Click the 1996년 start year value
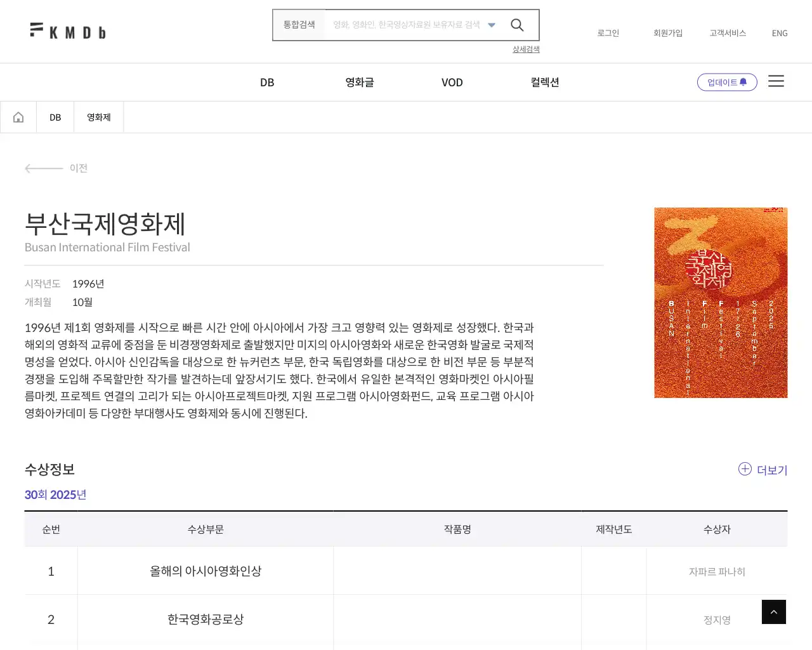The image size is (812, 650). (88, 284)
